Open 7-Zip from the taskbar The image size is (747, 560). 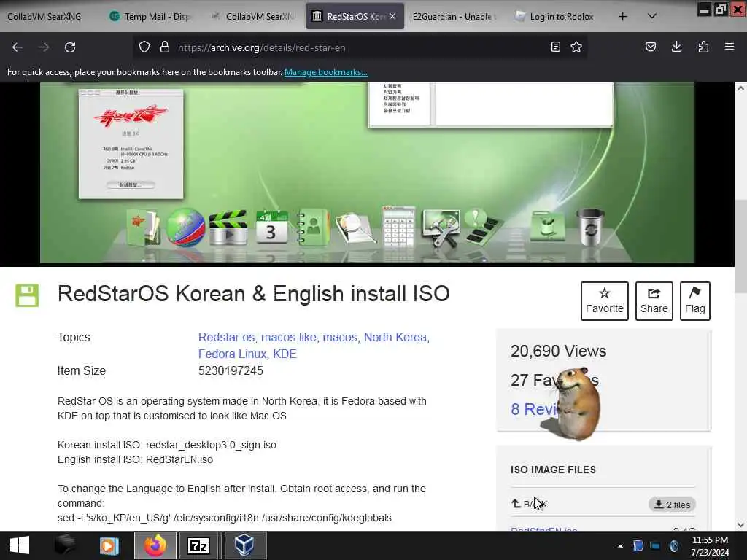198,545
